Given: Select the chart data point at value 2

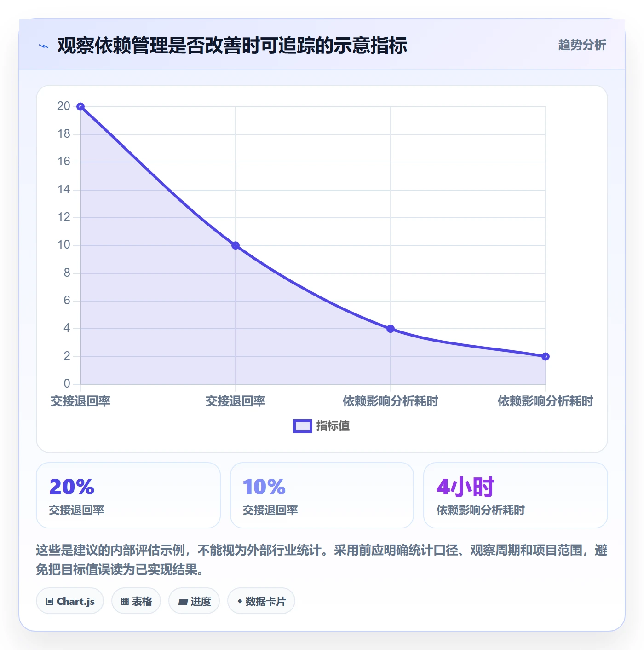Looking at the screenshot, I should point(546,356).
